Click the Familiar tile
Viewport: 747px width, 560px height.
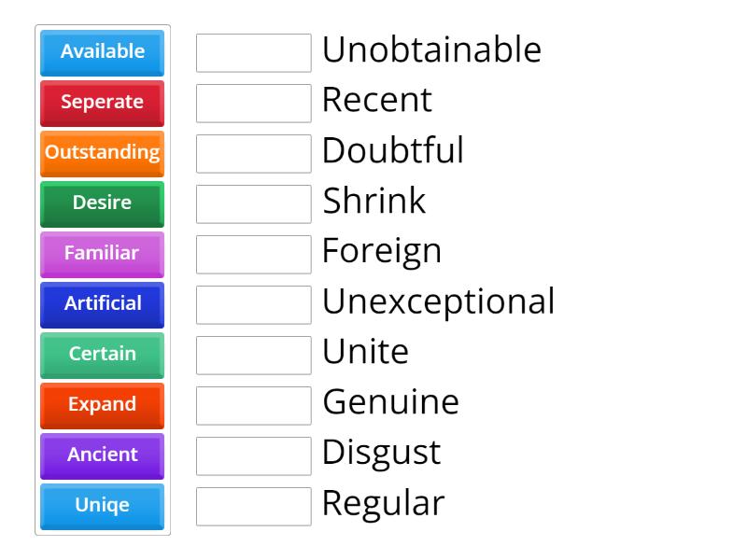coord(101,255)
